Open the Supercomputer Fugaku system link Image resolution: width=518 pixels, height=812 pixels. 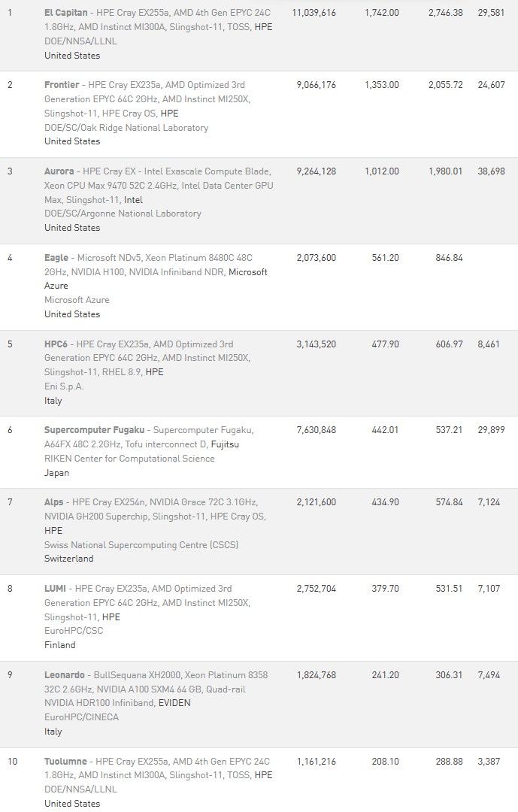[x=94, y=430]
